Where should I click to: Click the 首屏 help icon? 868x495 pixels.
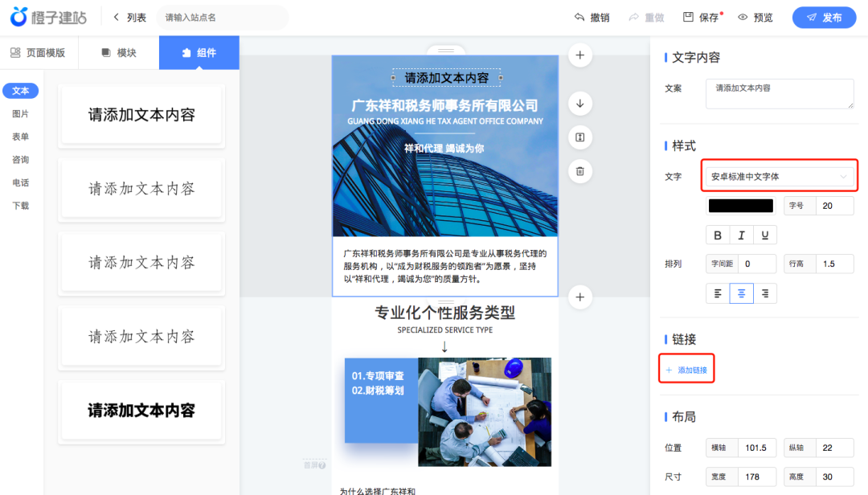[322, 465]
